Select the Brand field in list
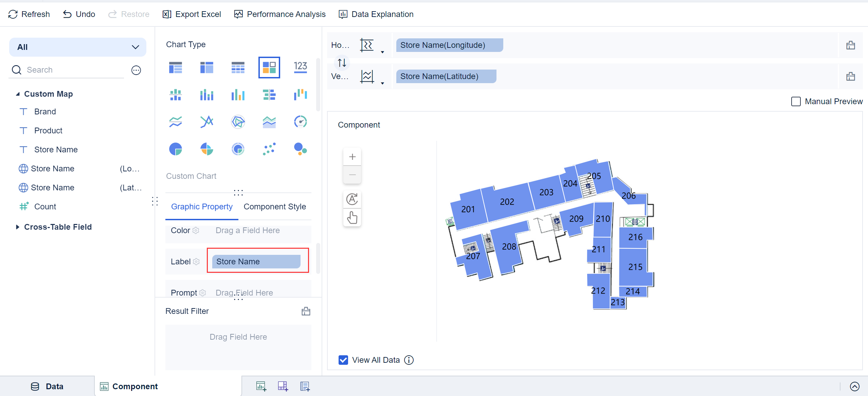This screenshot has width=868, height=396. 45,112
